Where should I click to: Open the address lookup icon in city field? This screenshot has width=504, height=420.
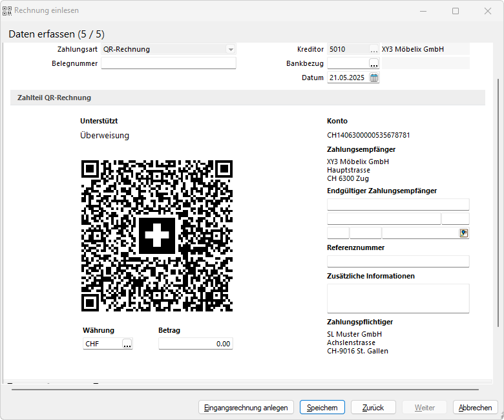464,233
